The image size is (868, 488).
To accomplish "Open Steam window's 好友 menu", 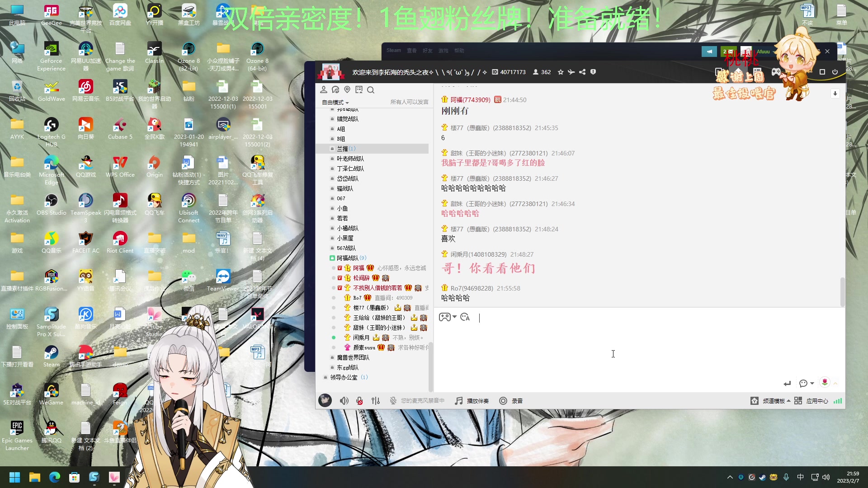I will [427, 51].
